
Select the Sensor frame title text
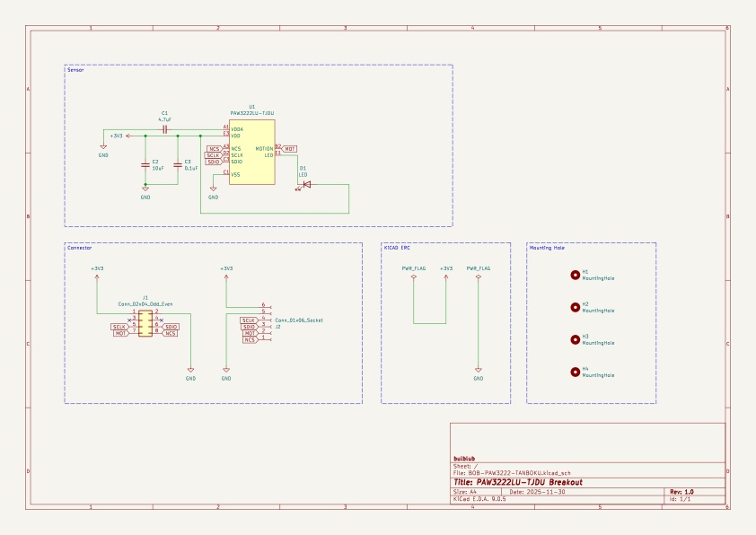pyautogui.click(x=75, y=70)
